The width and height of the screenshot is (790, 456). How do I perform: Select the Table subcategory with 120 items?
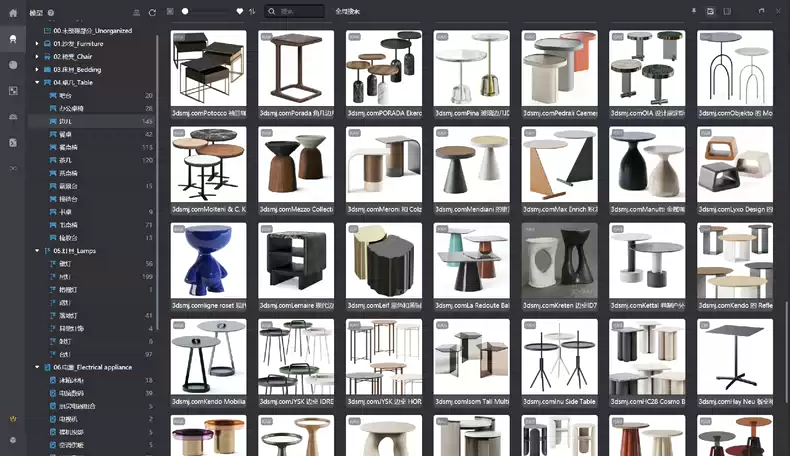pyautogui.click(x=91, y=160)
